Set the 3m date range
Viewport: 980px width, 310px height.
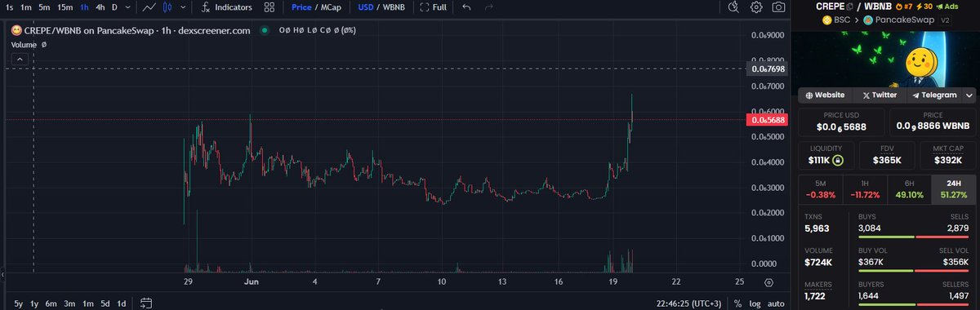69,303
